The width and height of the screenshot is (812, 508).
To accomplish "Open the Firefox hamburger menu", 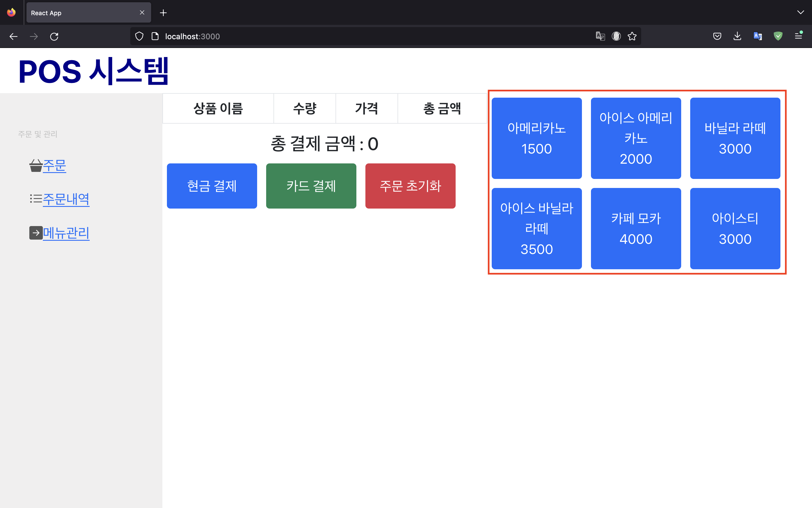I will point(798,36).
